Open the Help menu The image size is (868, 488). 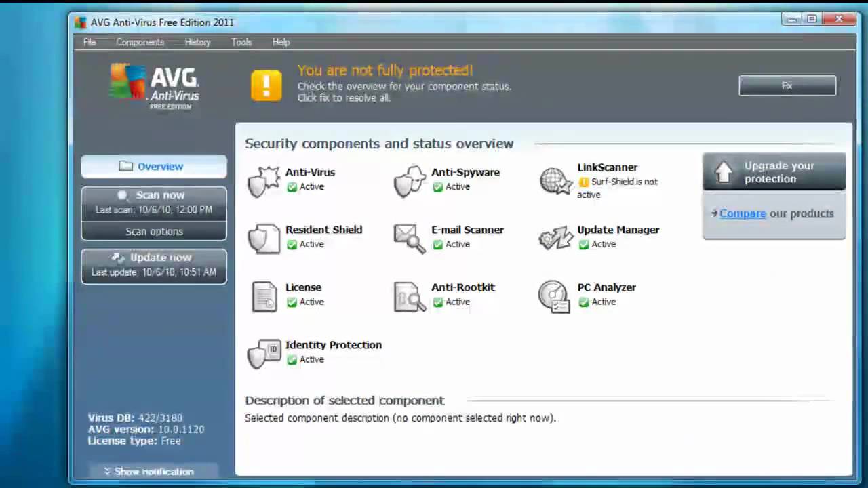[281, 42]
